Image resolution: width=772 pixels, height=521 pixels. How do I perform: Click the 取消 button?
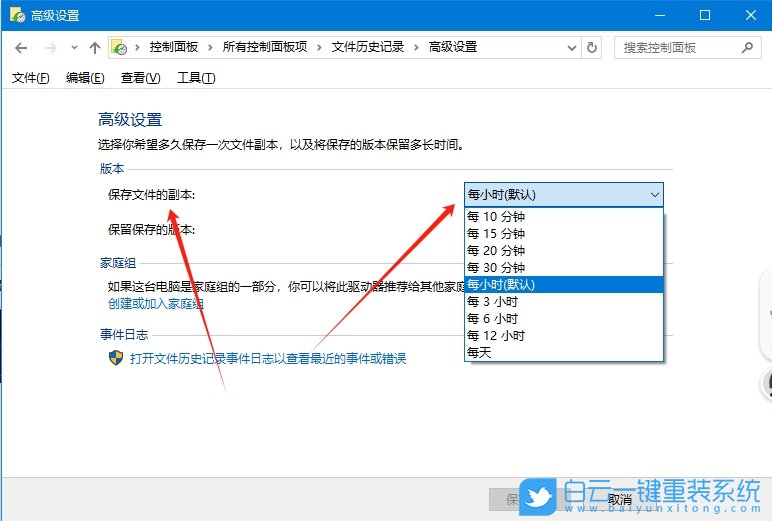click(619, 499)
